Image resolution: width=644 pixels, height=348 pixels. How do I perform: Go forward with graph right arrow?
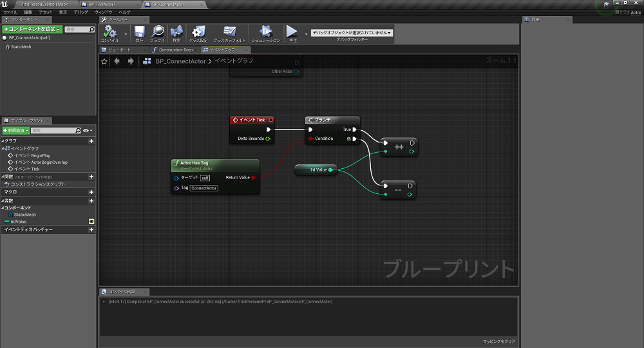(131, 61)
